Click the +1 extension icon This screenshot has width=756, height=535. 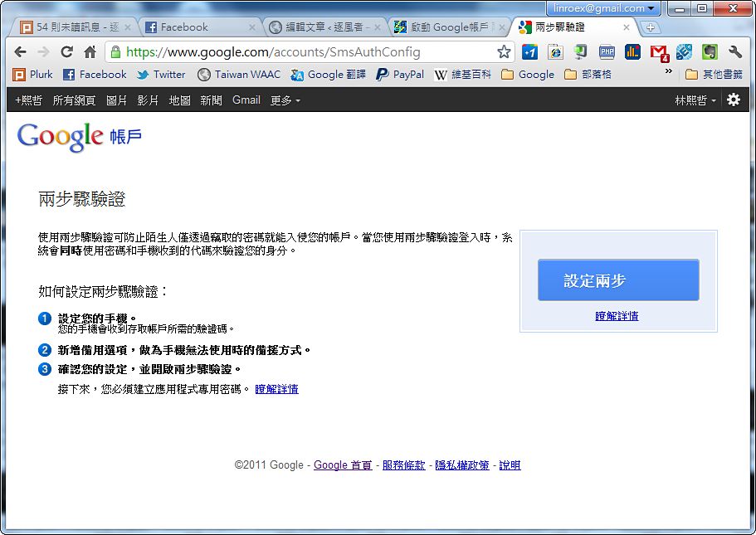(529, 51)
